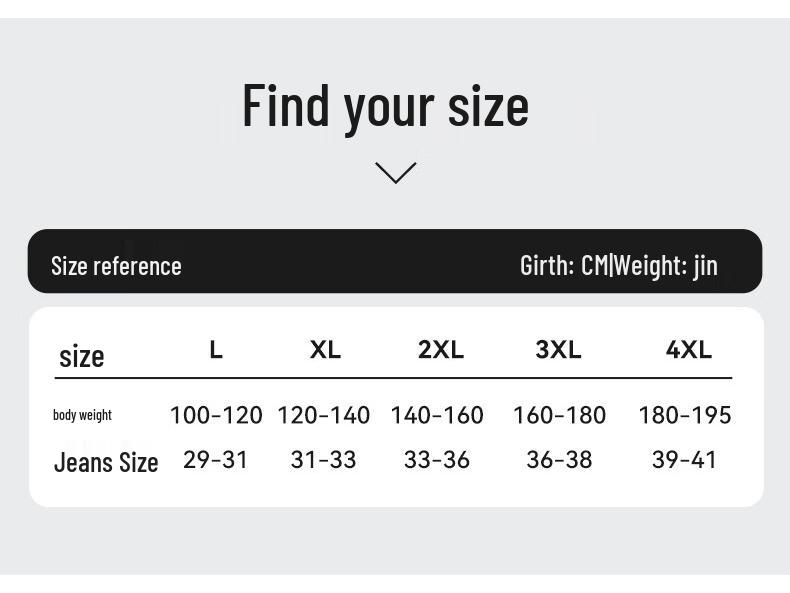This screenshot has height=593, width=790.
Task: Click the 140-160 body weight cell
Action: click(x=437, y=415)
